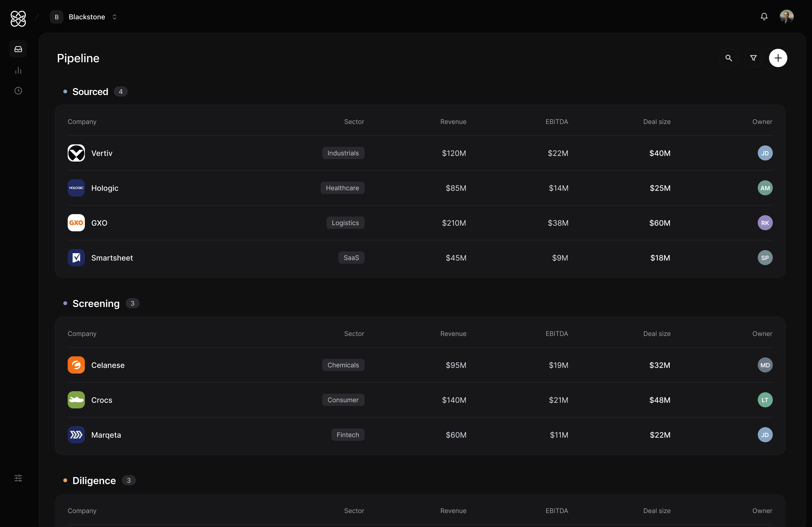Open notifications bell icon
Screen dimensions: 812x527
pyautogui.click(x=764, y=17)
